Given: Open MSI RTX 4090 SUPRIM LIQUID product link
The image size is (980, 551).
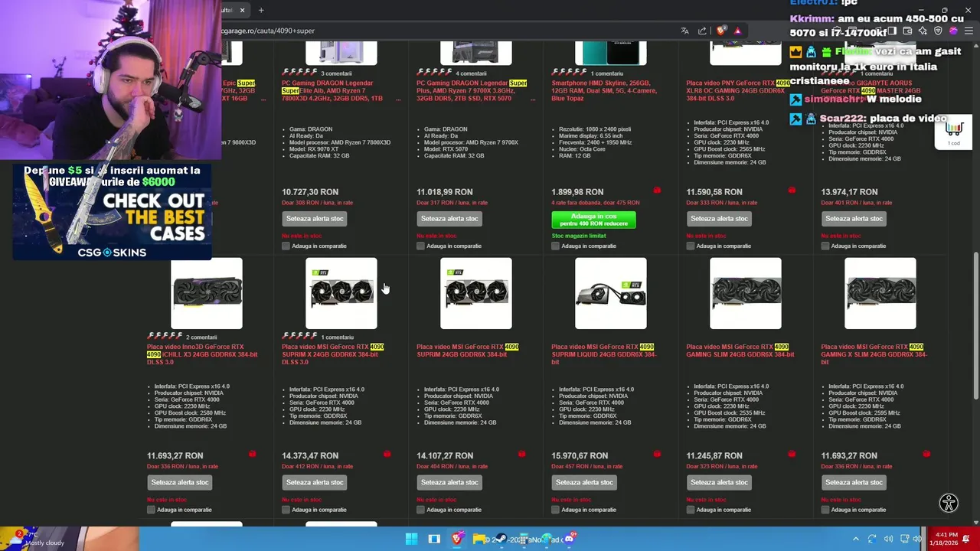Looking at the screenshot, I should (604, 354).
